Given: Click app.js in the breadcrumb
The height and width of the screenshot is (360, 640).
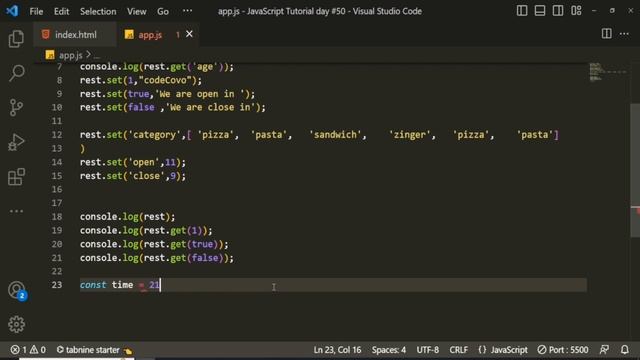Looking at the screenshot, I should coord(70,55).
